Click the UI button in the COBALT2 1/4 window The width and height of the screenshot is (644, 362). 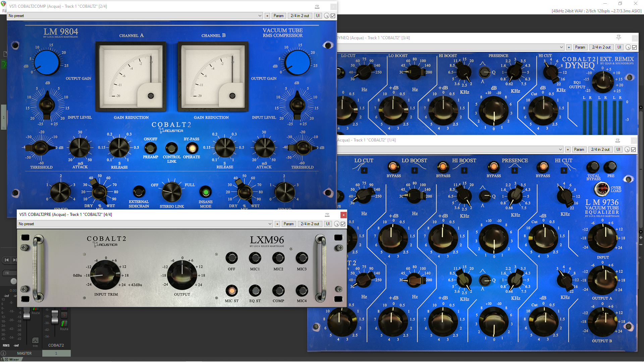pyautogui.click(x=618, y=149)
